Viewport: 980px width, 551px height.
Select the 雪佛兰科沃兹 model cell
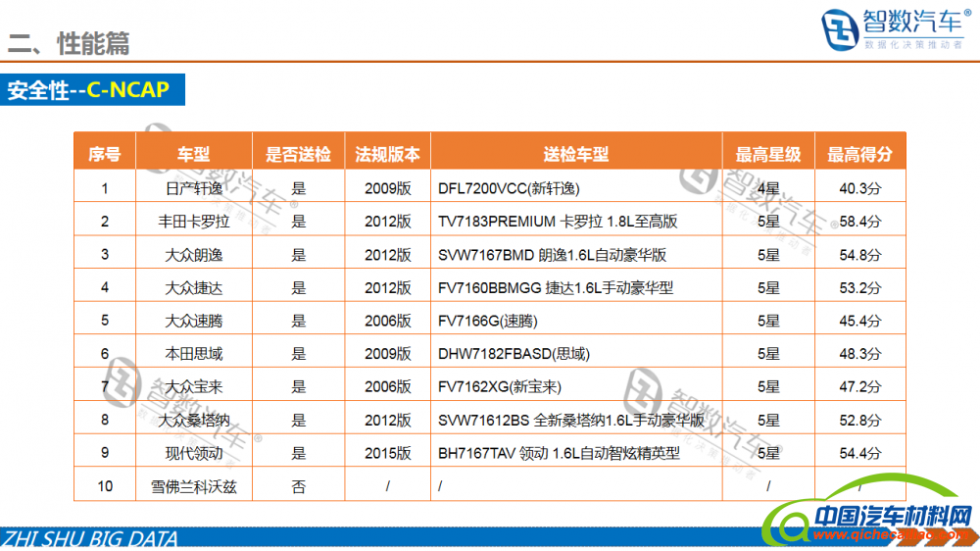[x=193, y=486]
